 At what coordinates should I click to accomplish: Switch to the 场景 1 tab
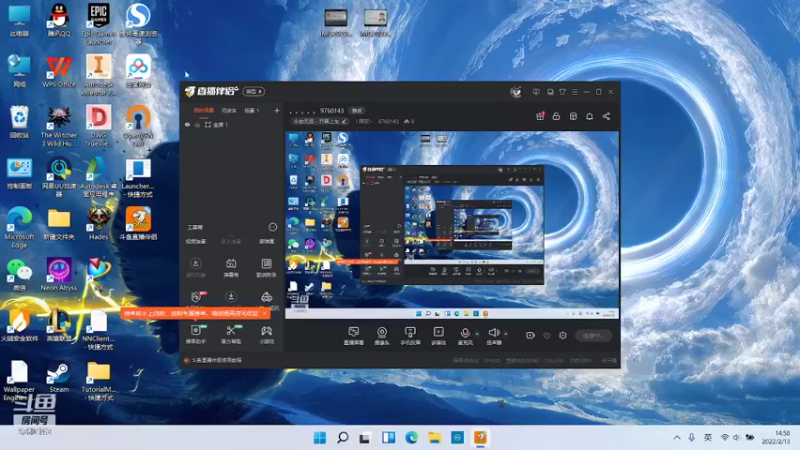[x=252, y=111]
